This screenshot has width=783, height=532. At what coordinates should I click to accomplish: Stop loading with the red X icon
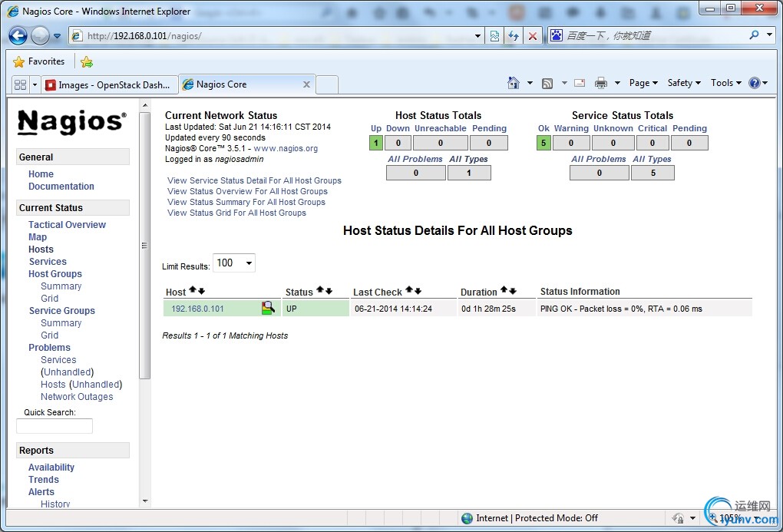(533, 36)
